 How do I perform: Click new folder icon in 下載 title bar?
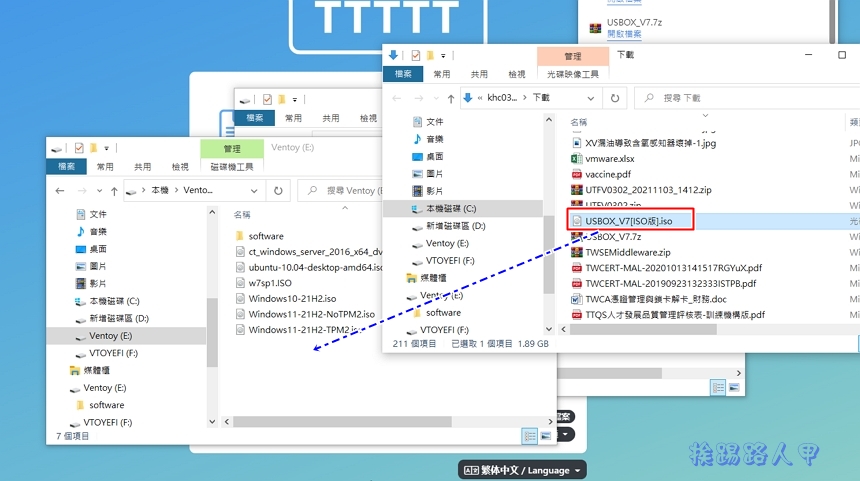point(430,55)
